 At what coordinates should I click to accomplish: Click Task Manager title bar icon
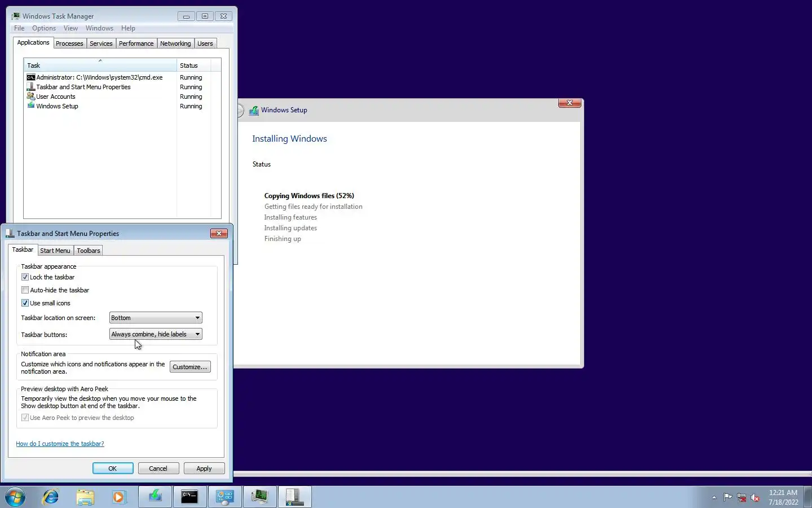16,16
